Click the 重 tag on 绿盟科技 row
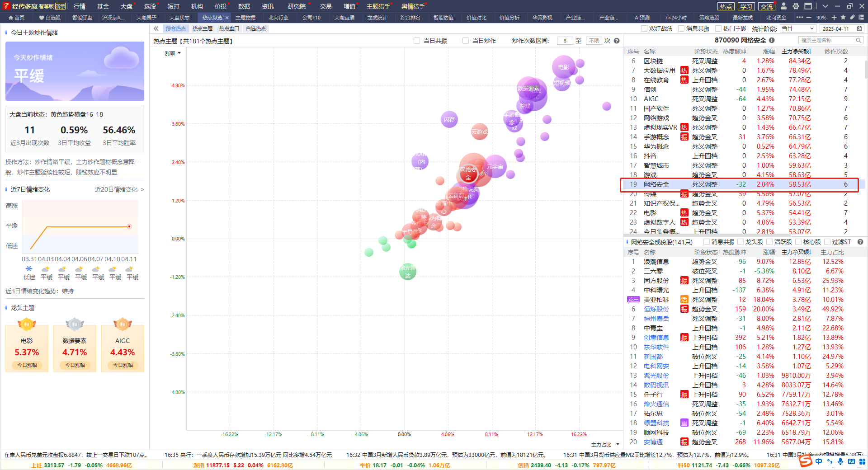The image size is (868, 470). tap(684, 423)
